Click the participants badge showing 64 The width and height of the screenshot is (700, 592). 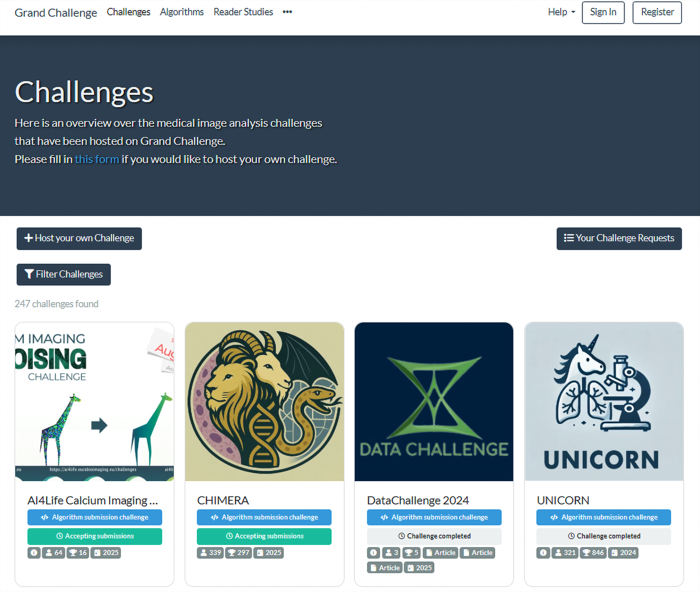click(54, 552)
